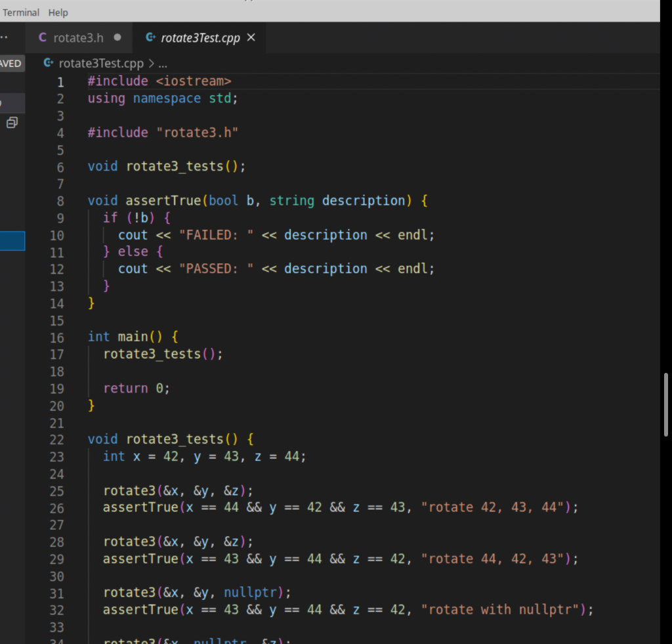
Task: Open the Terminal menu
Action: click(21, 12)
